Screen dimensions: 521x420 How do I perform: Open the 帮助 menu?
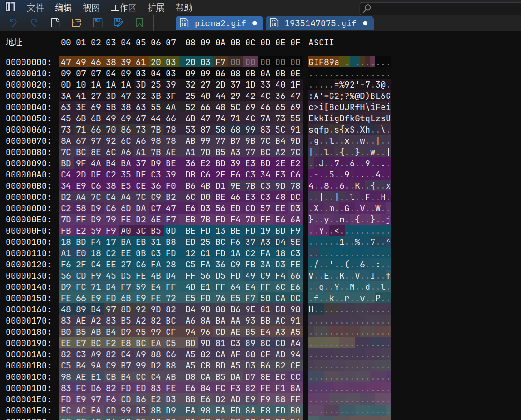pyautogui.click(x=184, y=8)
